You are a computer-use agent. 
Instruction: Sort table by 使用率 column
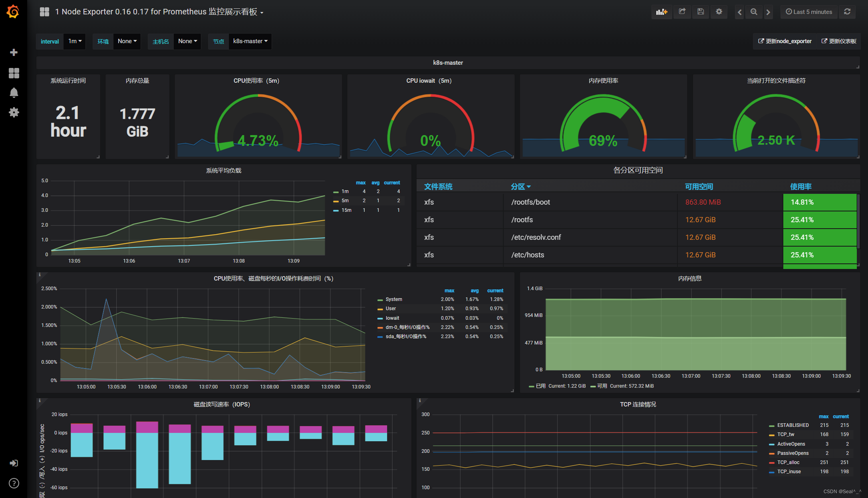point(801,187)
